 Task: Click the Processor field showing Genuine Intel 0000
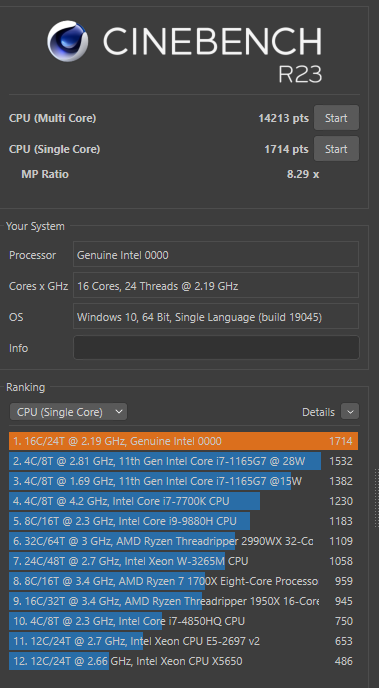(x=216, y=255)
